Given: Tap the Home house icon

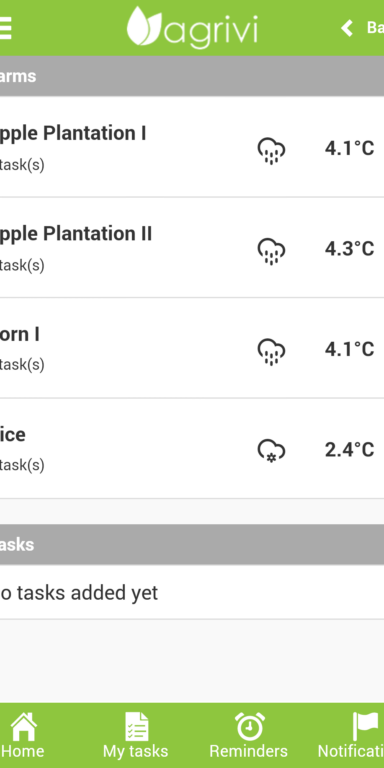Looking at the screenshot, I should pos(23,726).
